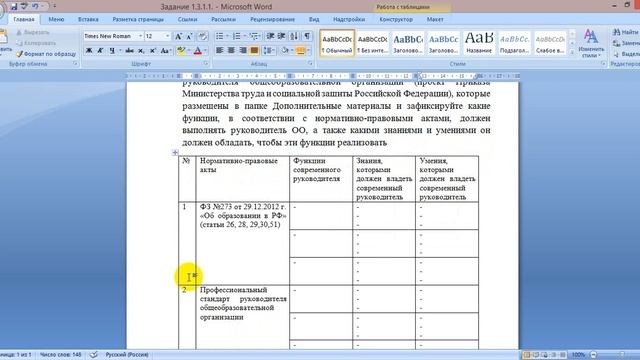Click the bulleted list button
This screenshot has width=640, height=360.
coord(220,36)
